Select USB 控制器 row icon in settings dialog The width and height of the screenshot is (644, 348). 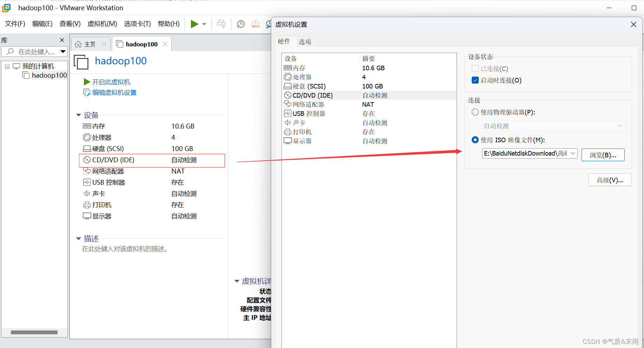[288, 113]
